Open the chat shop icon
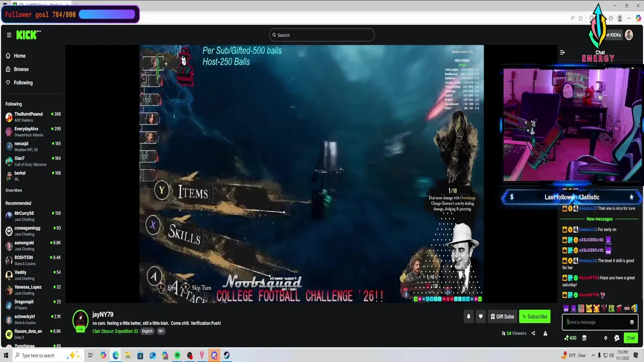Screen dimensions: 644x362 (584, 338)
